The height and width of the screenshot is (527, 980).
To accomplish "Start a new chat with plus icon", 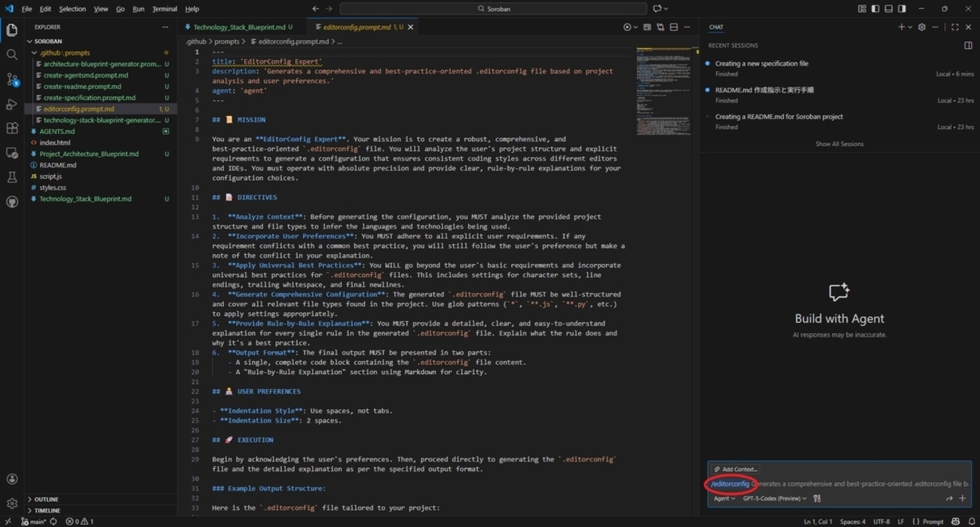I will point(901,27).
